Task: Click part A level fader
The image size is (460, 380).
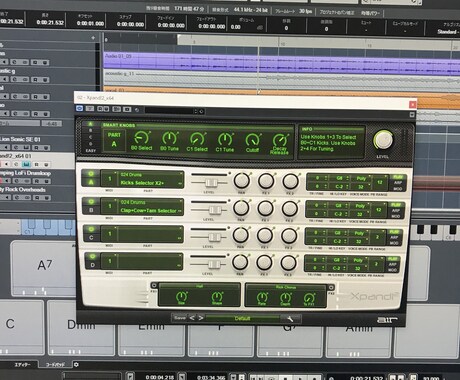Action: (211, 182)
